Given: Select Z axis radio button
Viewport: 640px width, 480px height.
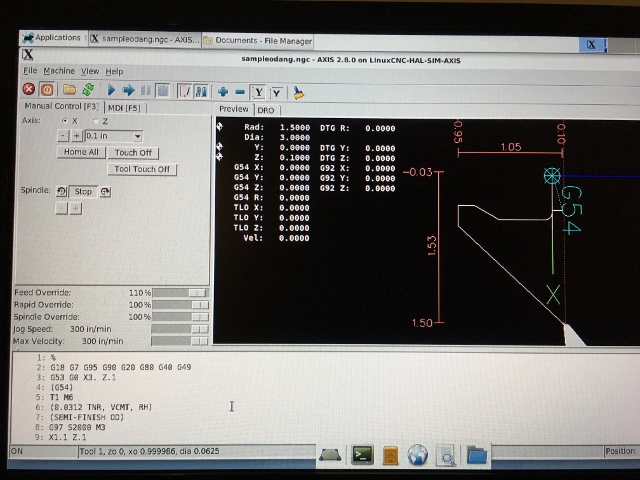Looking at the screenshot, I should [96, 121].
